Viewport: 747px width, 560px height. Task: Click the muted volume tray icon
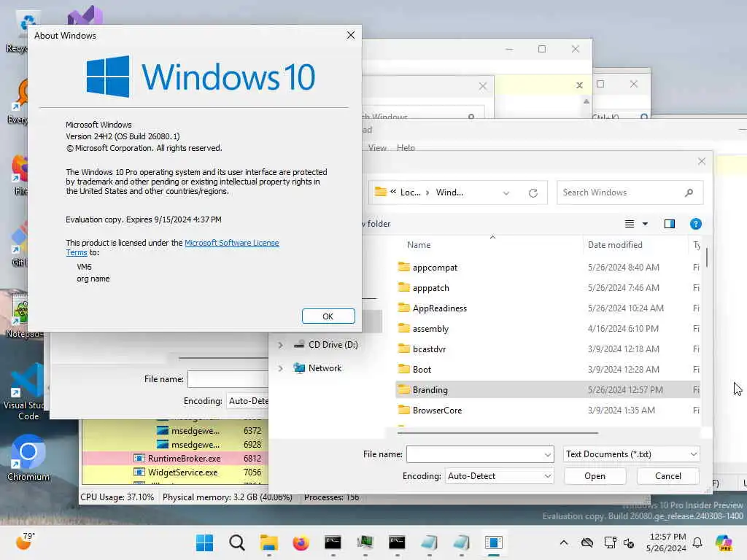pos(629,542)
